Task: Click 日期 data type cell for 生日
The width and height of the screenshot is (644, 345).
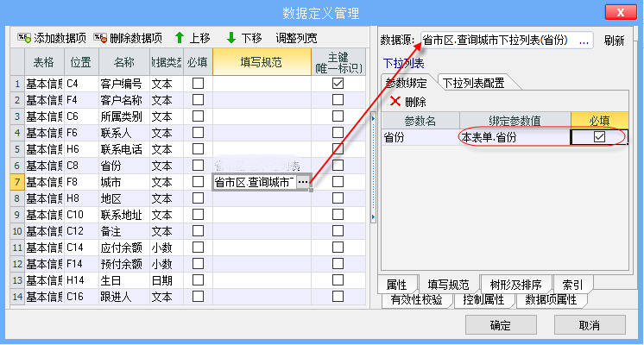Action: pyautogui.click(x=167, y=280)
